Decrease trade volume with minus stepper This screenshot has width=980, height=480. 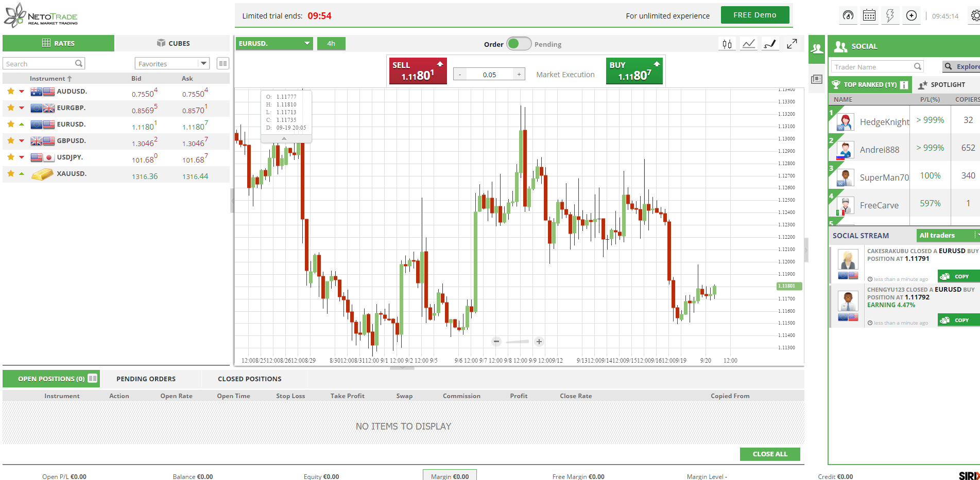(459, 74)
